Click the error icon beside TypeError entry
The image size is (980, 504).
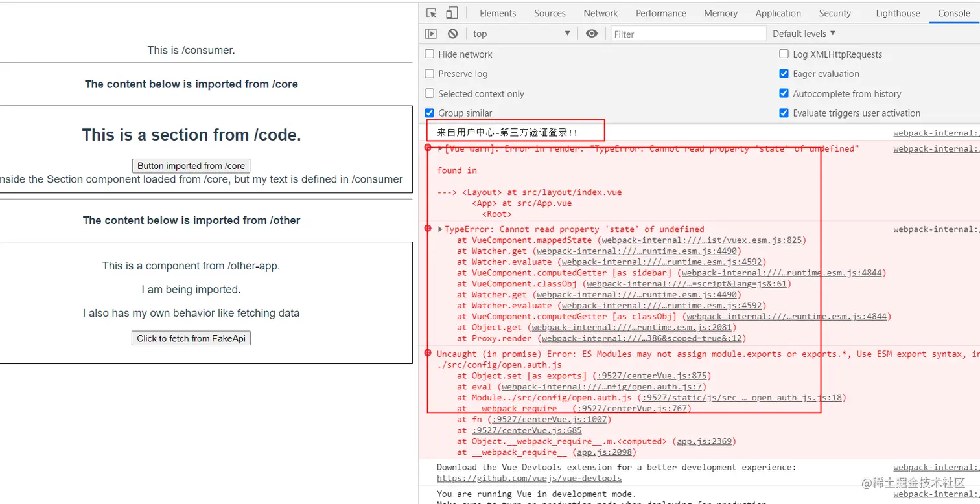tap(427, 229)
